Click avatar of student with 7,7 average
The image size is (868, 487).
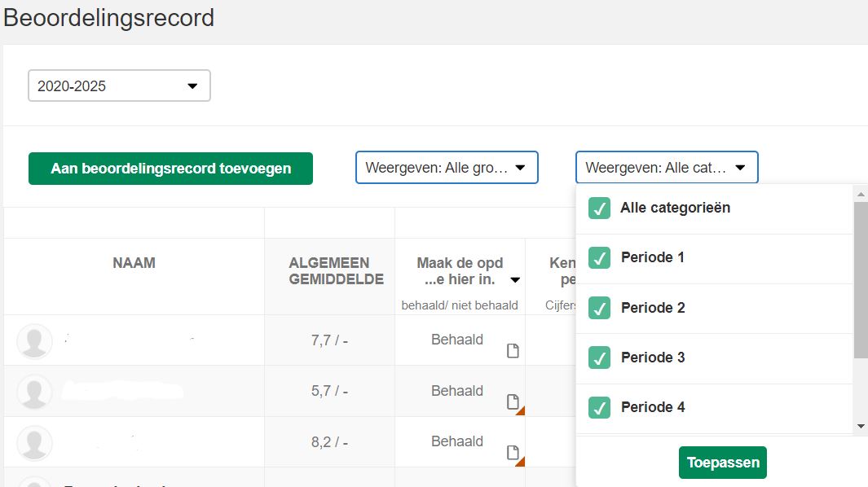(34, 341)
